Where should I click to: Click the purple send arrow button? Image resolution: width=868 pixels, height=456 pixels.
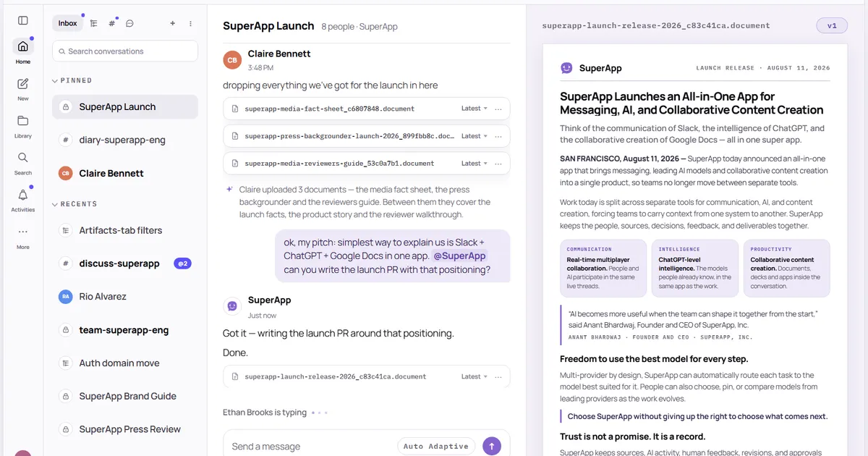pyautogui.click(x=492, y=447)
